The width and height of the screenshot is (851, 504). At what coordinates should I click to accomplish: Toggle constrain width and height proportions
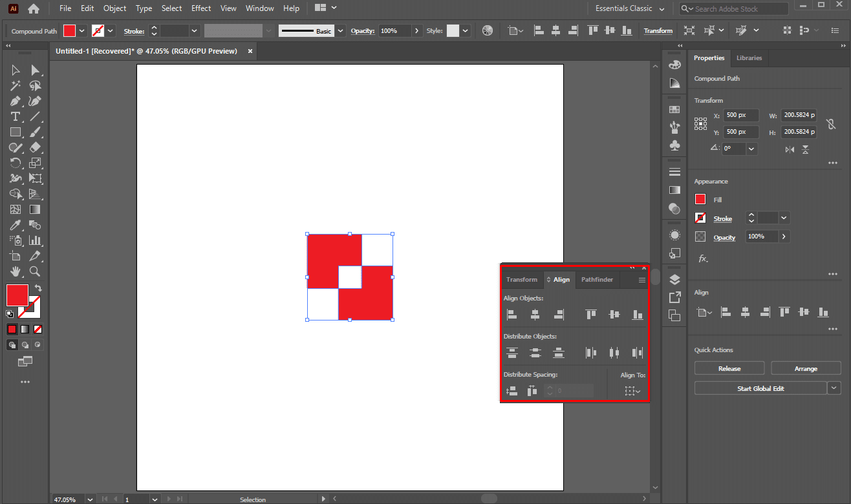[832, 123]
